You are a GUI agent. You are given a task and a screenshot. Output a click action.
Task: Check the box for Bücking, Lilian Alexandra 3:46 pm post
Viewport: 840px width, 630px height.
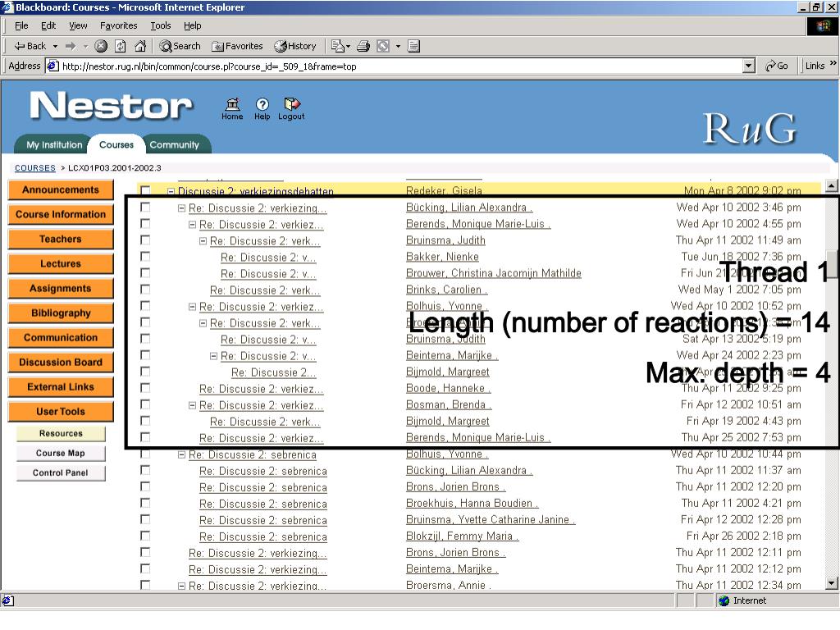145,207
